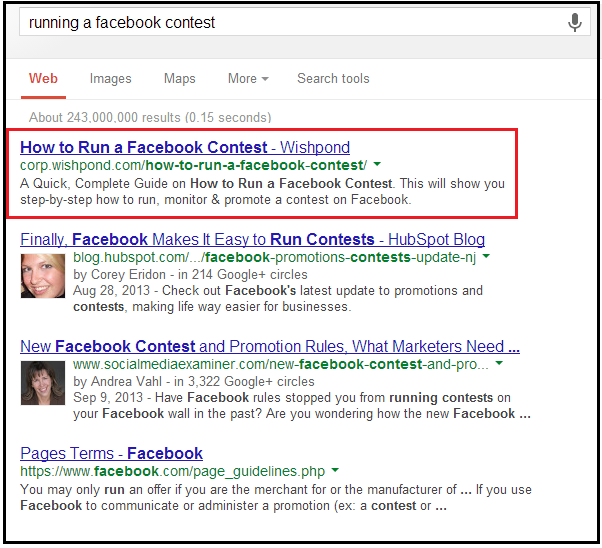
Task: Click Andrea Vahl's author photo
Action: coord(43,383)
